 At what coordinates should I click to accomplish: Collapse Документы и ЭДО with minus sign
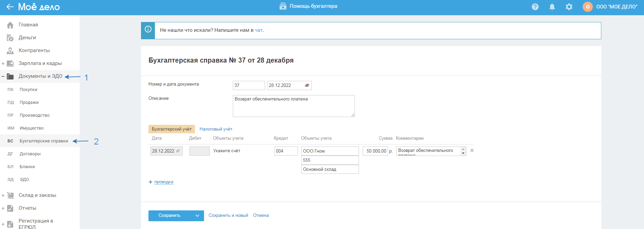coord(3,76)
